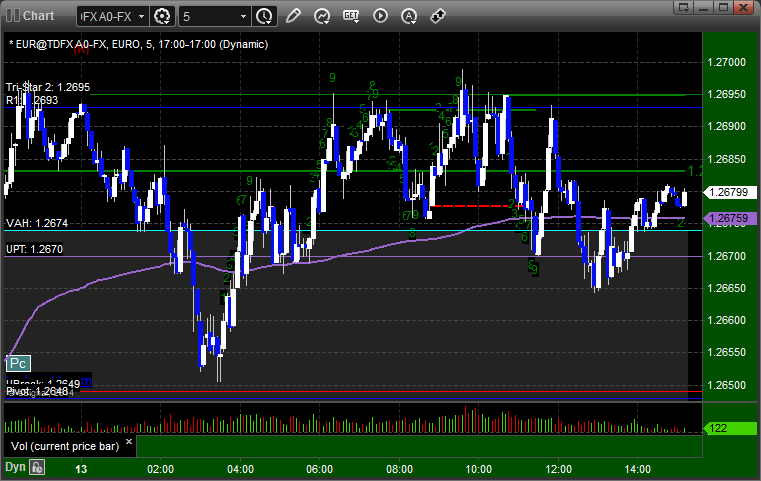Click the Pc marker box on the chart
The image size is (761, 481).
[18, 363]
